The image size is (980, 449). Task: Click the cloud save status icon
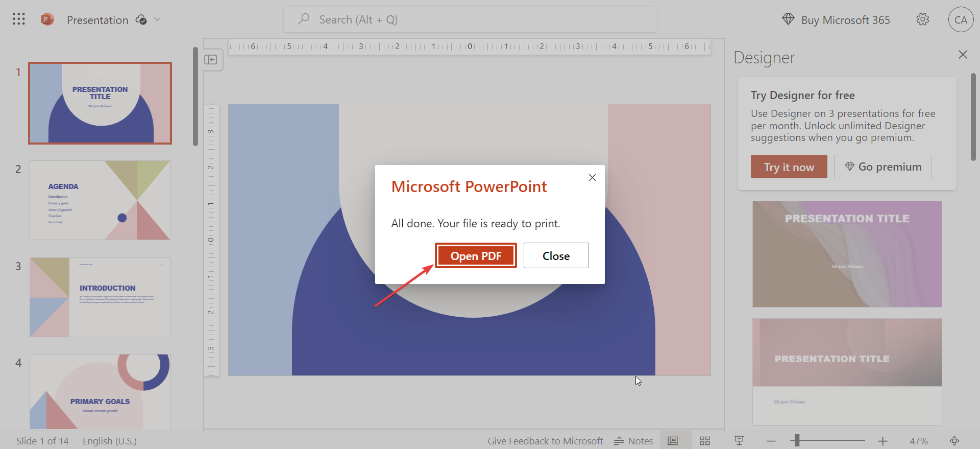(141, 20)
